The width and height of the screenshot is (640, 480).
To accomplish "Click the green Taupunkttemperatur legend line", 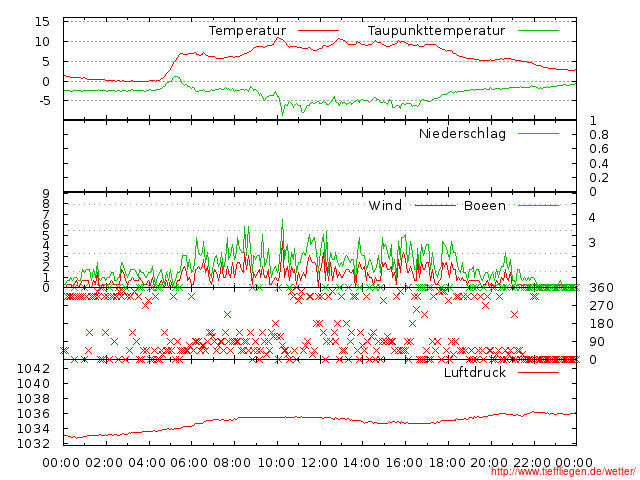I will click(x=538, y=31).
